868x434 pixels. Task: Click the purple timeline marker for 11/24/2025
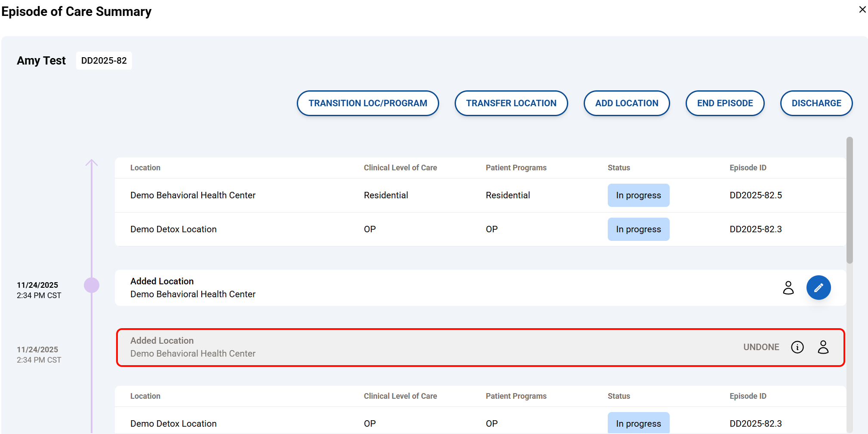tap(91, 285)
